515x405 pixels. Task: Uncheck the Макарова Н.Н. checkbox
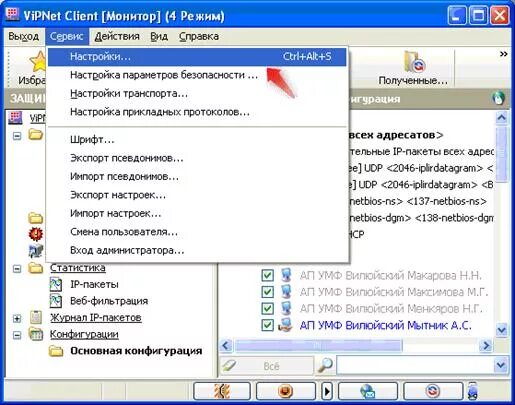[267, 275]
